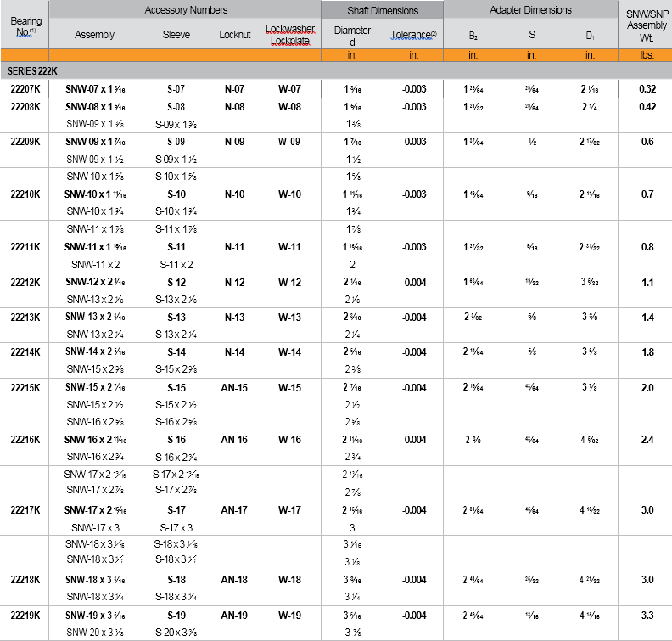Select the Lockwasher Lockplate column header
This screenshot has height=641, width=672.
(x=289, y=35)
